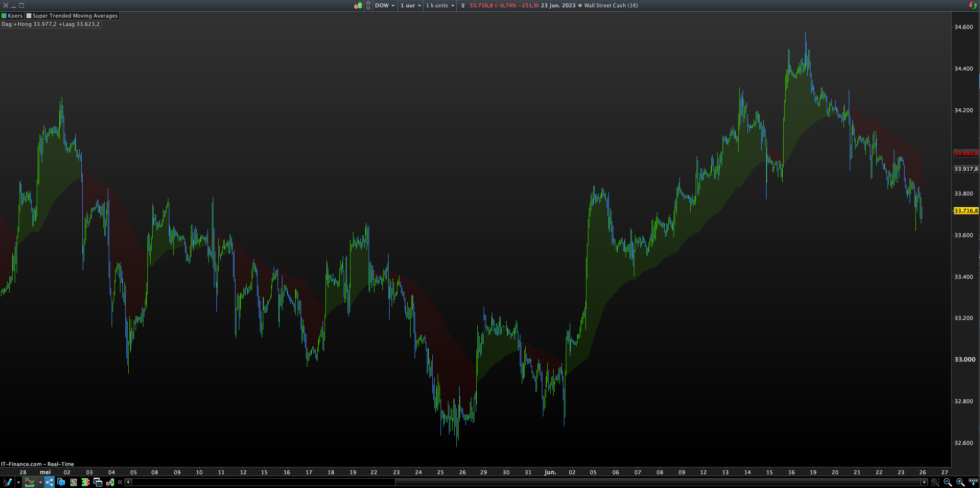
Task: Click the gray market status dot
Action: click(580, 5)
